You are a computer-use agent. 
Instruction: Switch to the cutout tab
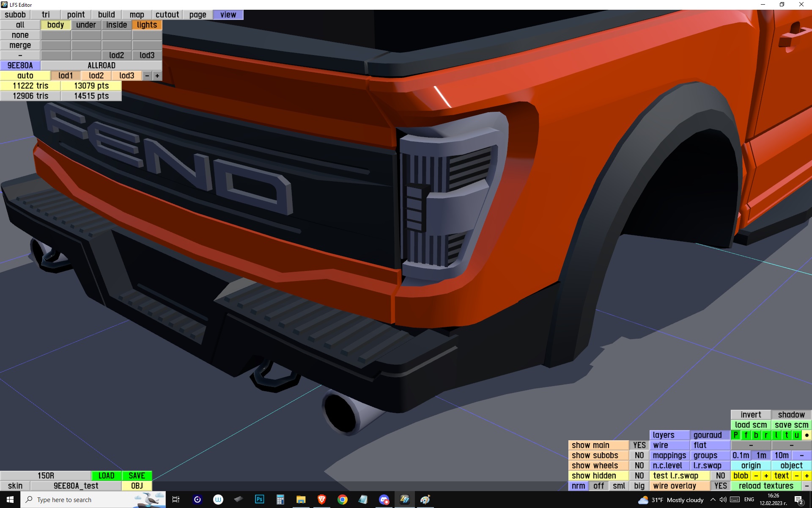[167, 15]
